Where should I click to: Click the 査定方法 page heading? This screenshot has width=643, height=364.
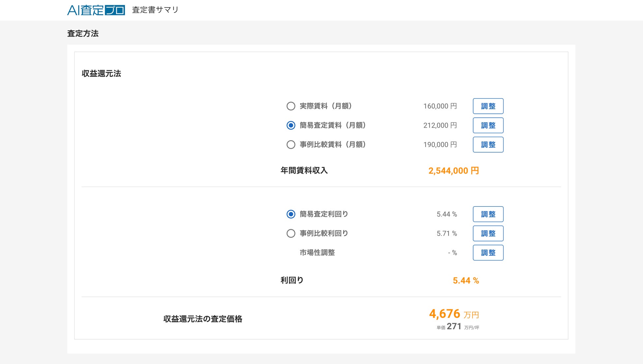tap(83, 34)
